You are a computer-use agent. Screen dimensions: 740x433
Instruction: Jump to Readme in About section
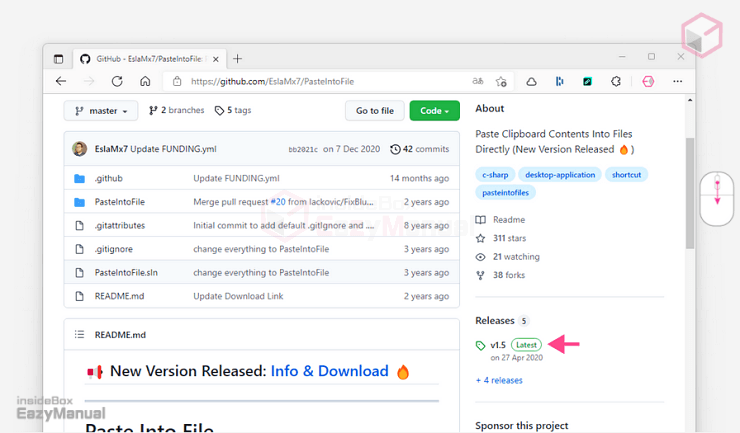pyautogui.click(x=500, y=220)
